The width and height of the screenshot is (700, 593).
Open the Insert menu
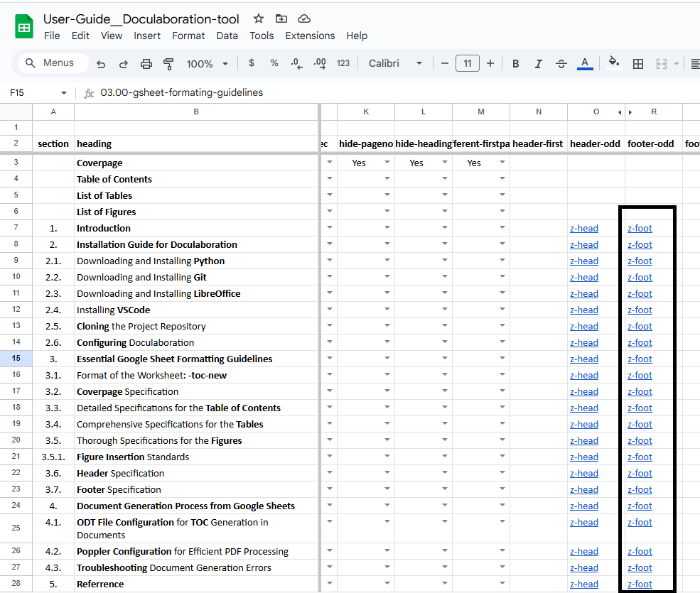point(147,36)
